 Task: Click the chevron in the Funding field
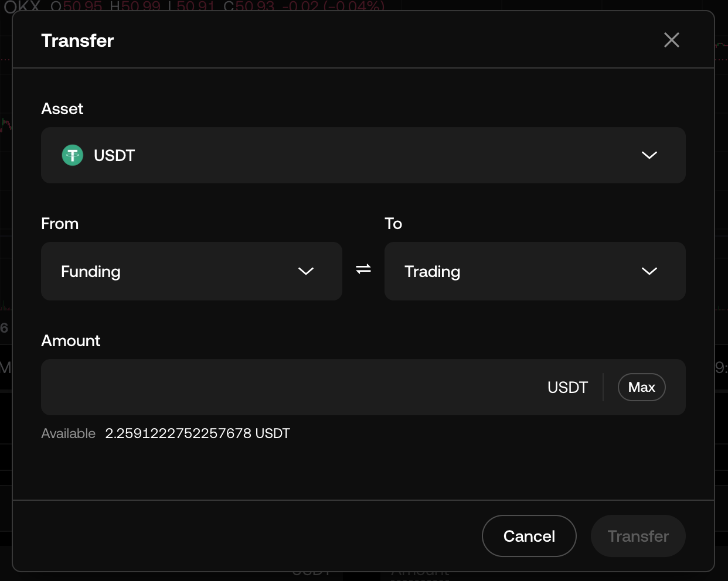coord(305,271)
